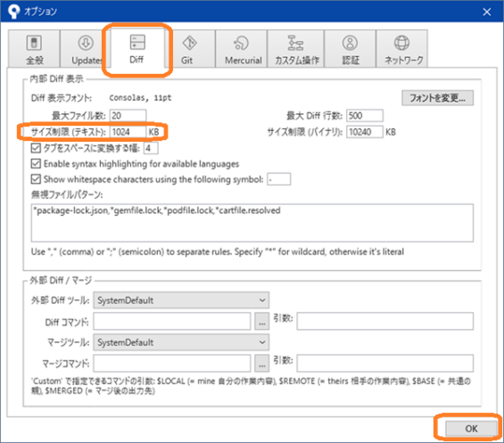The height and width of the screenshot is (443, 504).
Task: Click inside the 無視ファイルパターン text area
Action: (252, 223)
